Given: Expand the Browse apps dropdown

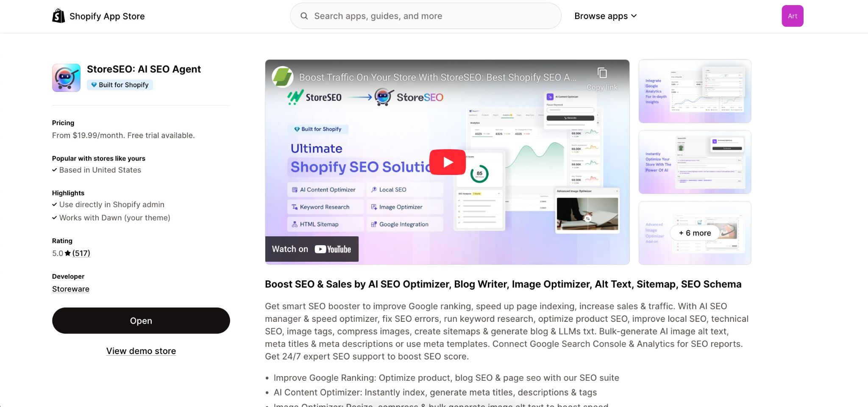Looking at the screenshot, I should pyautogui.click(x=601, y=16).
